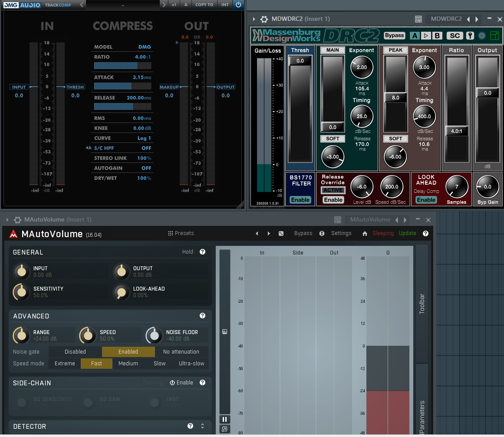Toggle the DRC2 SC sidechain button
The image size is (504, 437).
pyautogui.click(x=455, y=35)
